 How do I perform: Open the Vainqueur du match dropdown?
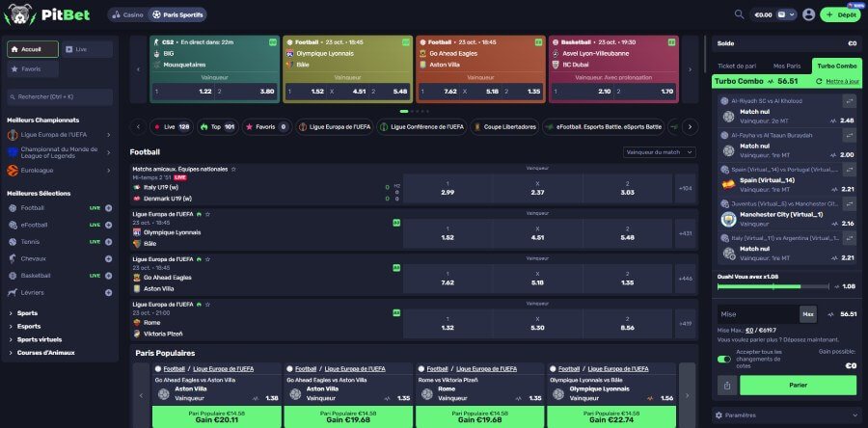660,152
